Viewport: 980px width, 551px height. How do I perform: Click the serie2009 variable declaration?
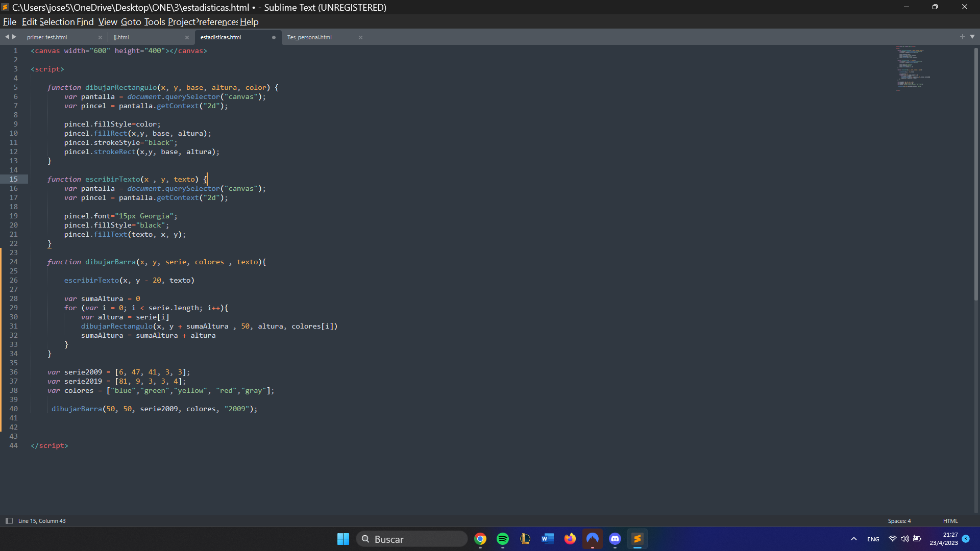coord(83,372)
